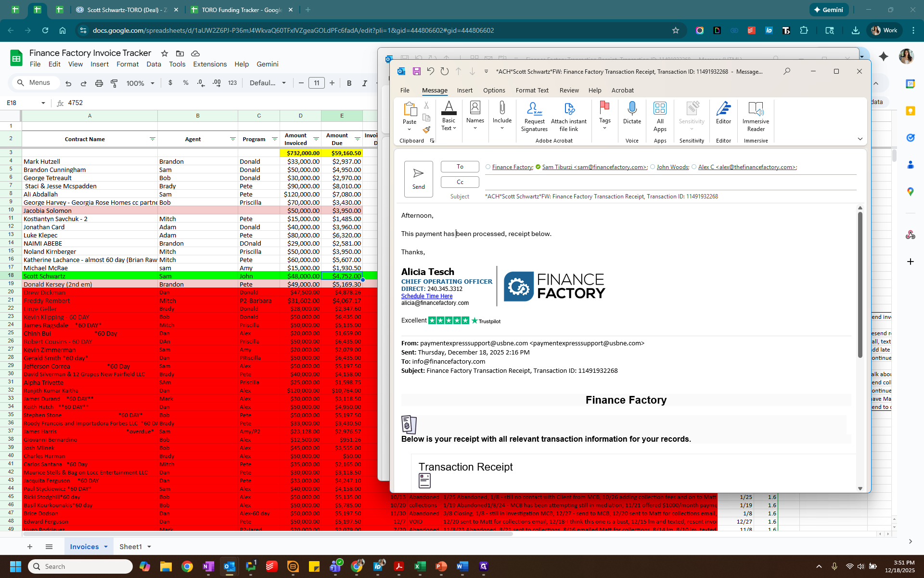The image size is (924, 578).
Task: Launch Immersive Reader
Action: pyautogui.click(x=755, y=116)
